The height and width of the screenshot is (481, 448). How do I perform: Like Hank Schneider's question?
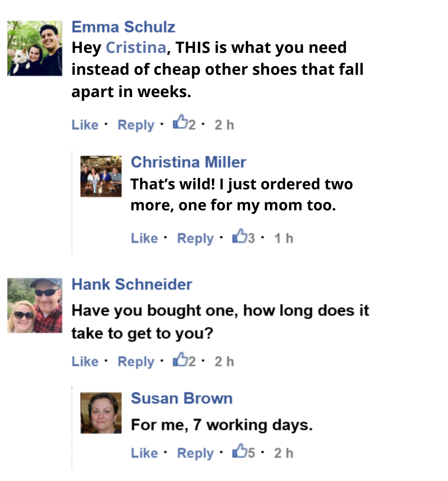coord(85,362)
